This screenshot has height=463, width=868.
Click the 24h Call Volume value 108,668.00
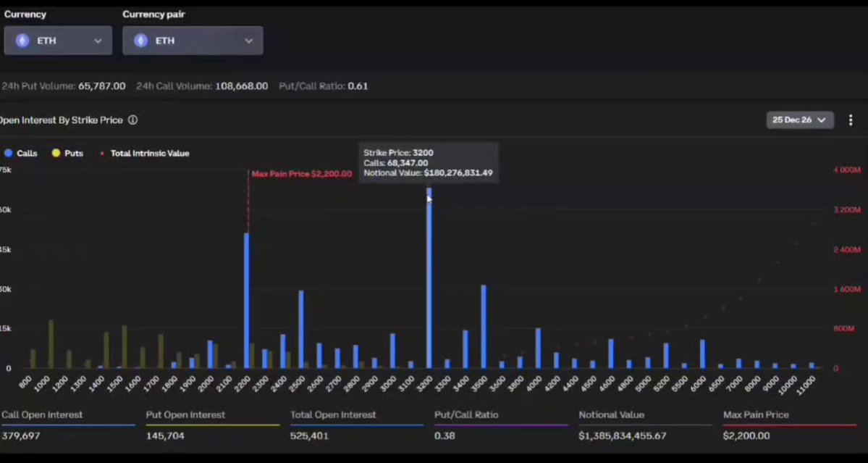point(241,85)
